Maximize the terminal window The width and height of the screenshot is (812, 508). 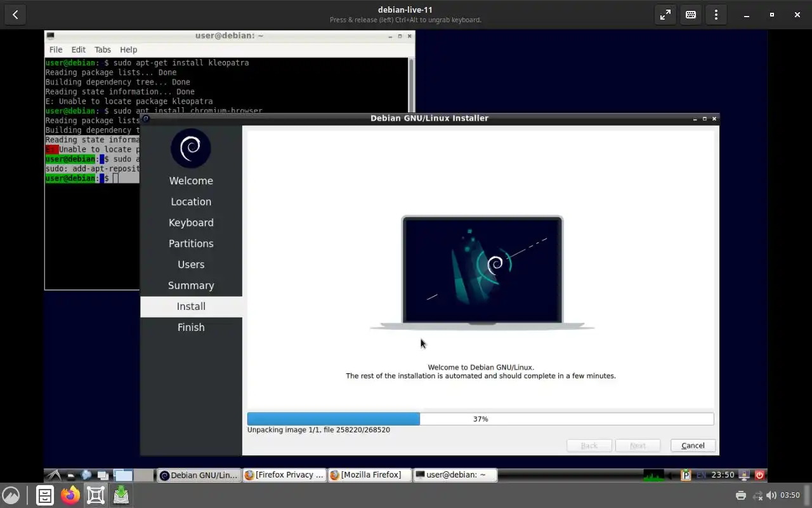coord(400,36)
